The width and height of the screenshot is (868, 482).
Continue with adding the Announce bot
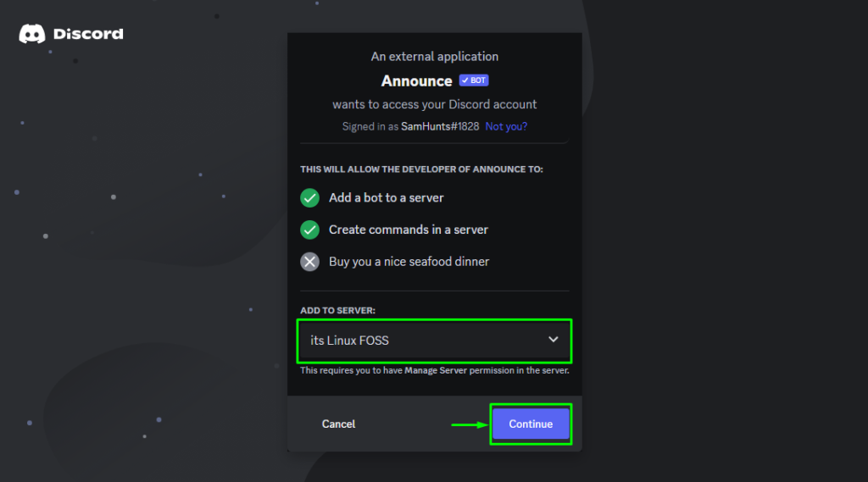pyautogui.click(x=531, y=424)
